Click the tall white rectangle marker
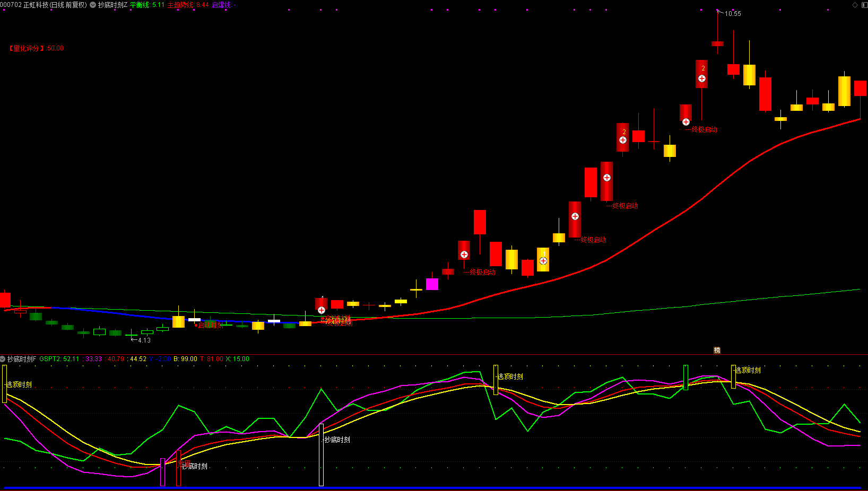 (x=321, y=455)
